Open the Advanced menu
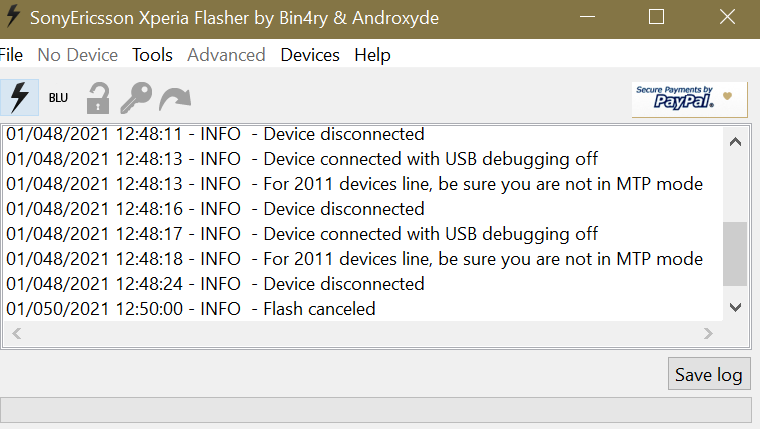Screen dimensions: 760x429 226,55
